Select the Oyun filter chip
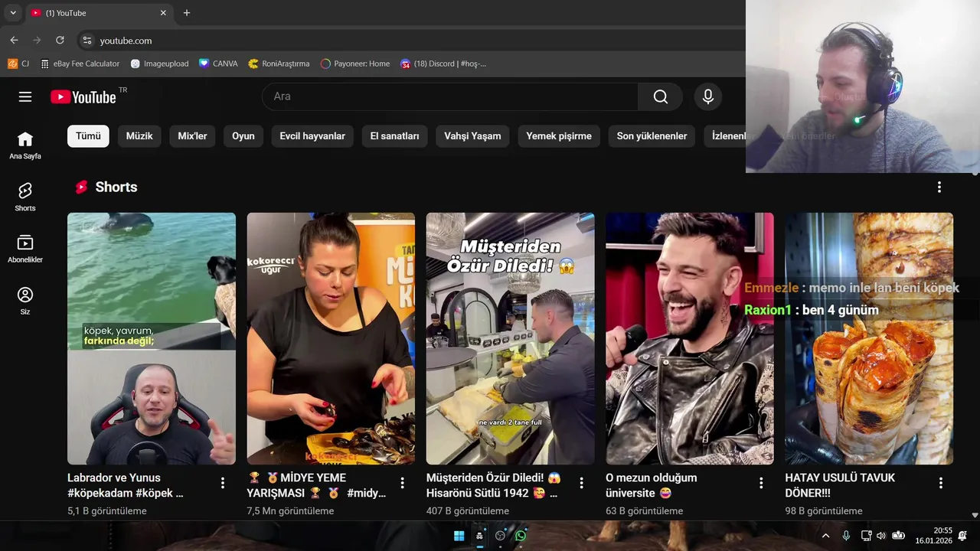 (x=243, y=136)
